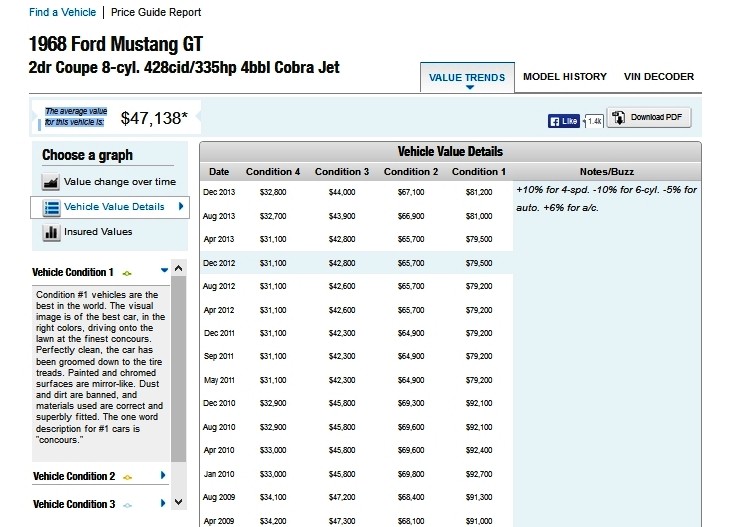Image resolution: width=736 pixels, height=527 pixels.
Task: Click the Dec 2013 date cell
Action: point(219,192)
